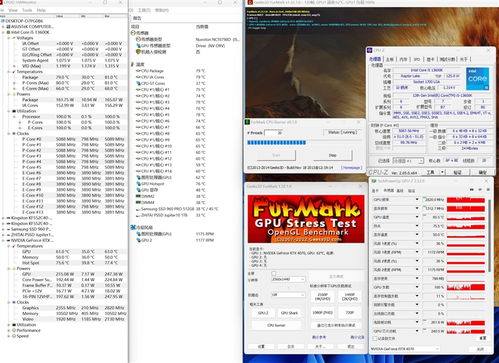This screenshot has width=499, height=363.
Task: Switch to the SPD tab in CPU-Z
Action: coord(417,59)
